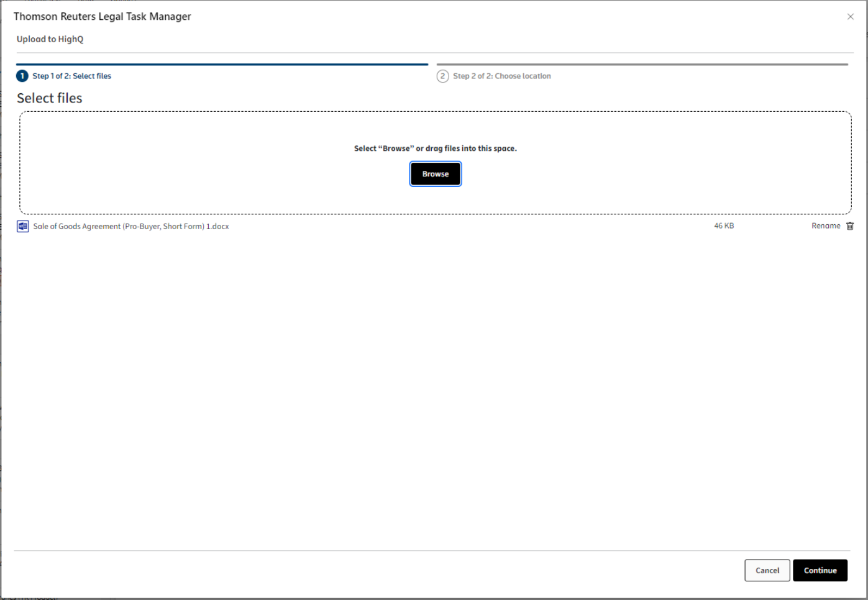Click the blue step 1 progress bar
This screenshot has width=868, height=600.
[222, 64]
